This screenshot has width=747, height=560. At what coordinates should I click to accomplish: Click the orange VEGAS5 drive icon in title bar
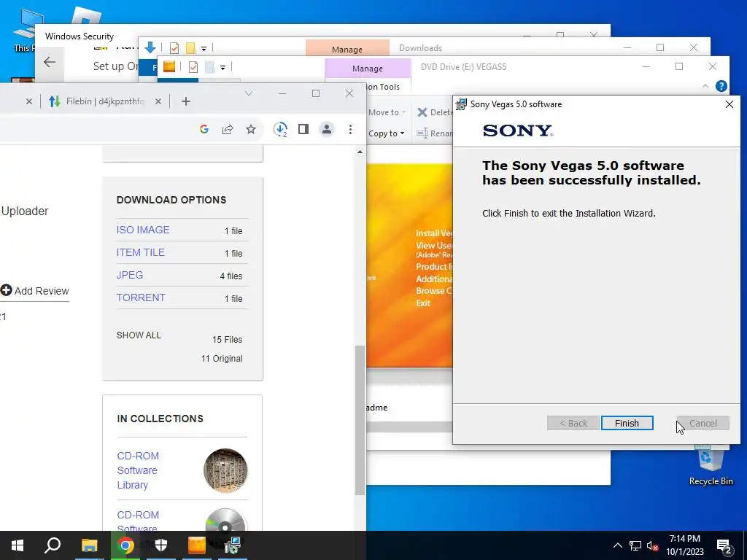[169, 66]
